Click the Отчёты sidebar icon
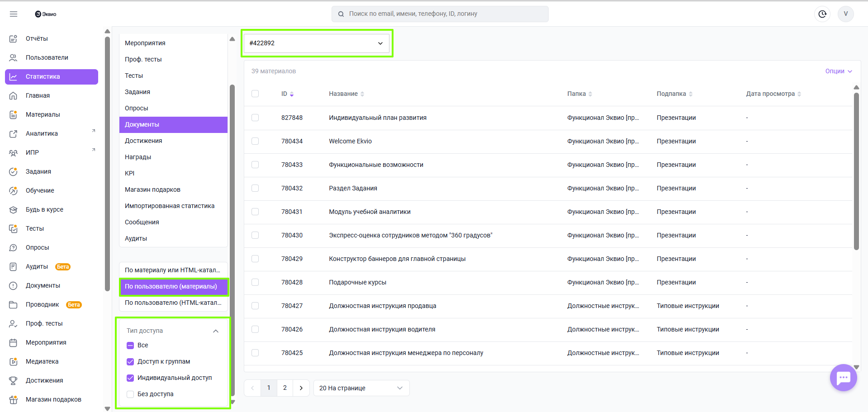 point(14,39)
